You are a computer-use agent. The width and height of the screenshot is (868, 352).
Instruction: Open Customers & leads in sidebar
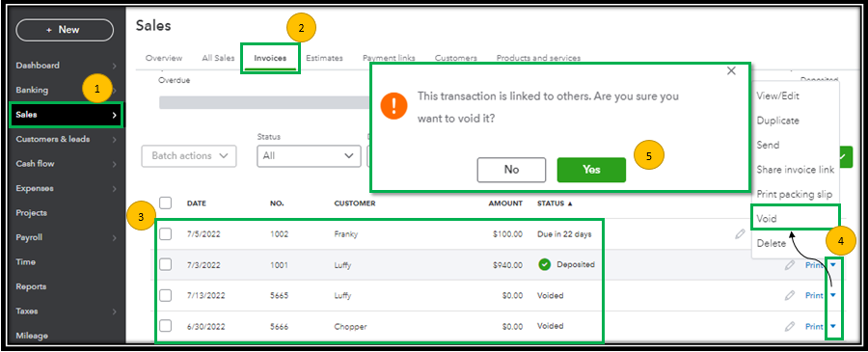click(53, 139)
